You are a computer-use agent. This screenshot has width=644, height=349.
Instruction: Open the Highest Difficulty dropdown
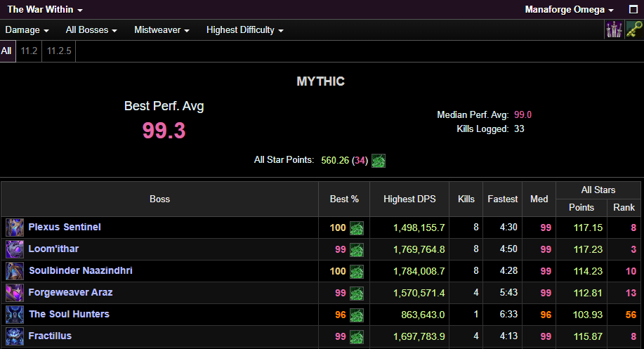[244, 30]
